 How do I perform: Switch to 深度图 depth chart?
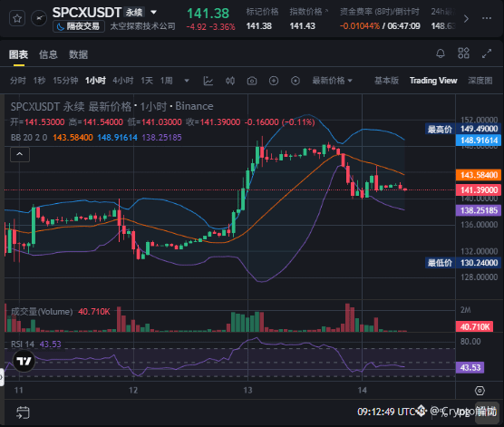pyautogui.click(x=480, y=81)
